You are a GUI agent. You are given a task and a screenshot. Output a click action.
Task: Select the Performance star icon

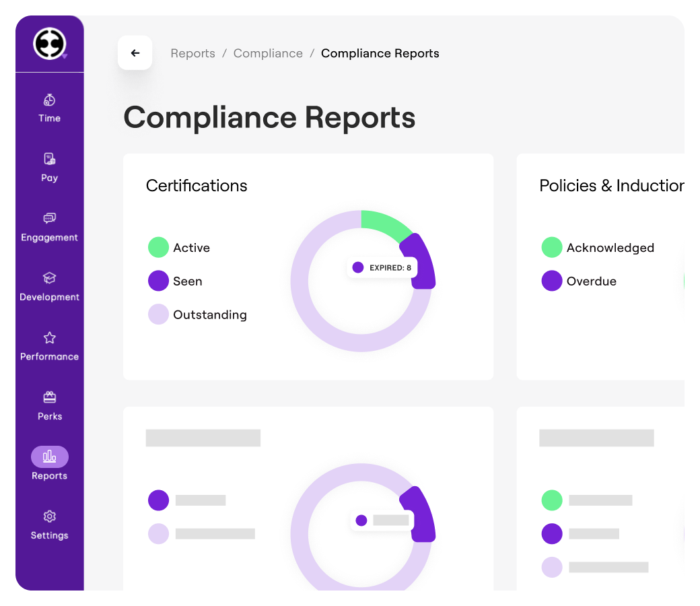[x=49, y=338]
